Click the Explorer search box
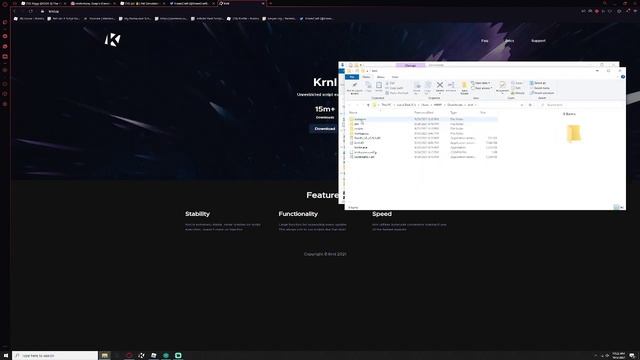 coord(581,105)
